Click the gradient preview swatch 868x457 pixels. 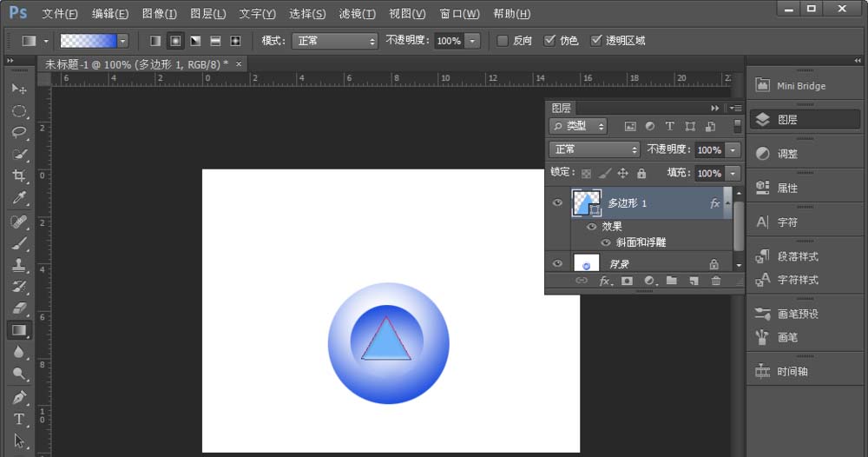[88, 41]
